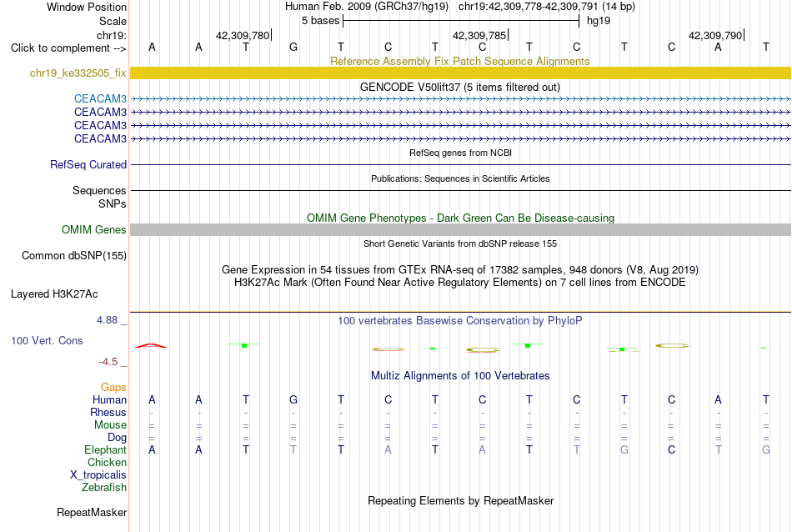Click 'Repeating Elements by RepeatMasker' title
Viewport: 792px width, 532px height.
pos(461,500)
